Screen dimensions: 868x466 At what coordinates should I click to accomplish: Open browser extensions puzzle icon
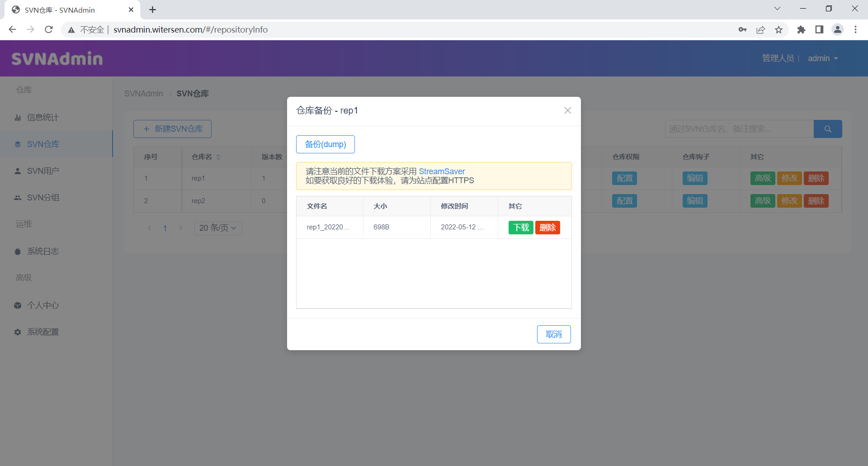[x=801, y=29]
